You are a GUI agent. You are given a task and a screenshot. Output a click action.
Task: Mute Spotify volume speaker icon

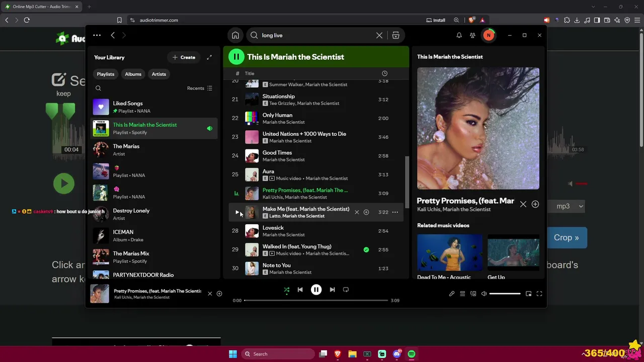[484, 294]
